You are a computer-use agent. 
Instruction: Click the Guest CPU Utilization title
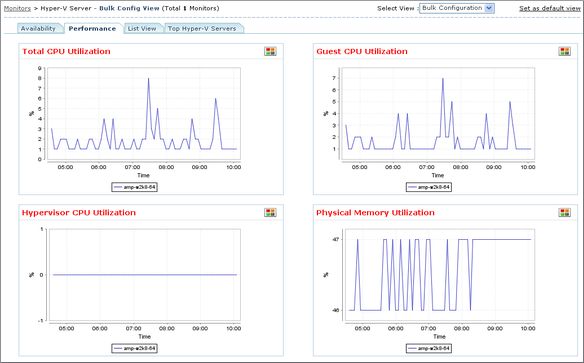coord(362,51)
